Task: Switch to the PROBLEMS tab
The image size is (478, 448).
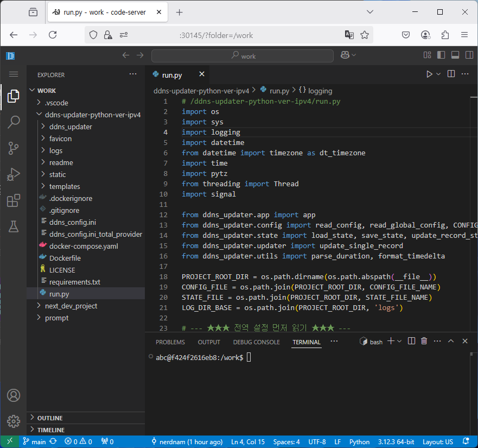Action: coord(170,342)
